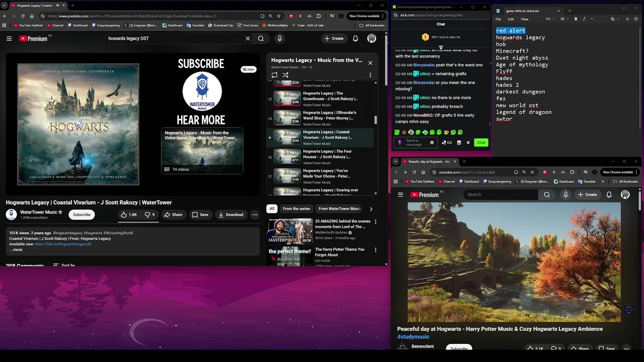Click Create in the left YouTube window
This screenshot has height=362, width=644.
pyautogui.click(x=334, y=38)
